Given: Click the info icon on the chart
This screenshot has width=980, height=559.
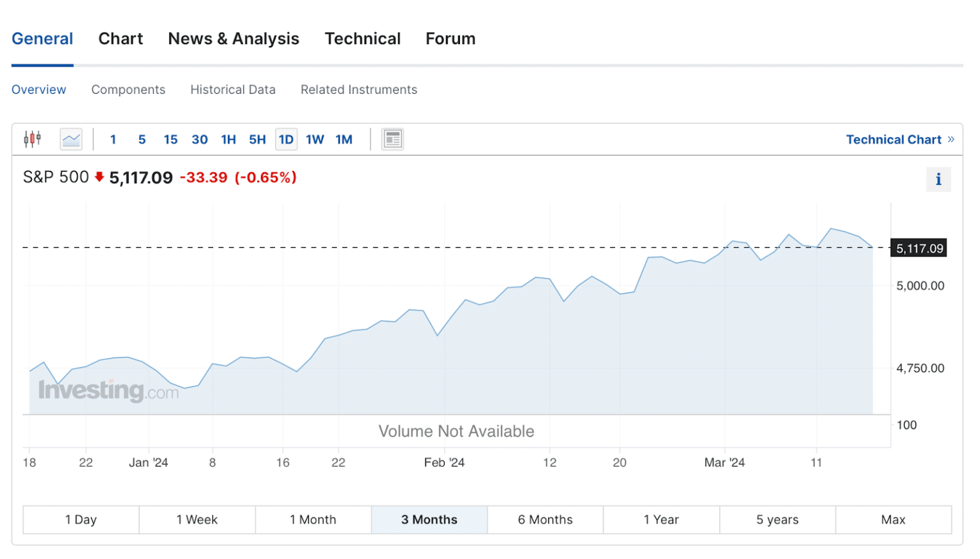Looking at the screenshot, I should pyautogui.click(x=938, y=179).
